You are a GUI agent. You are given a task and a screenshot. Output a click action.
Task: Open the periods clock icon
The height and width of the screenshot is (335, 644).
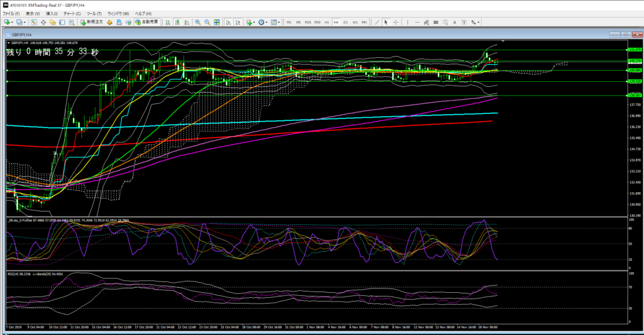tap(261, 22)
